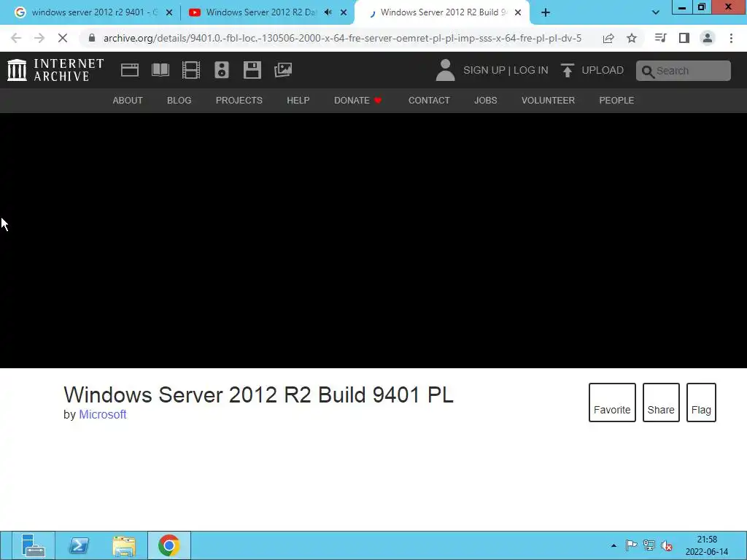The height and width of the screenshot is (560, 747).
Task: Open the Microsoft author link
Action: [x=102, y=414]
